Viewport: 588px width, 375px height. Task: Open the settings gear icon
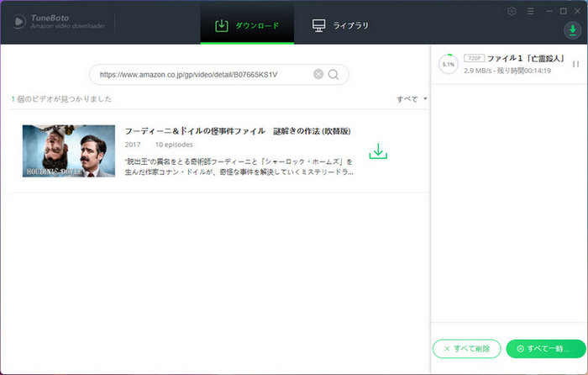512,11
